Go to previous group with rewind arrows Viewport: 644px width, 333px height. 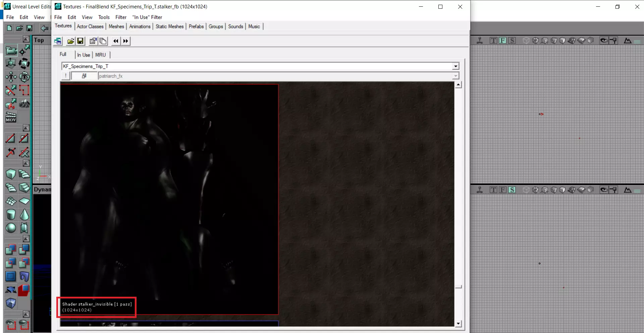(116, 41)
